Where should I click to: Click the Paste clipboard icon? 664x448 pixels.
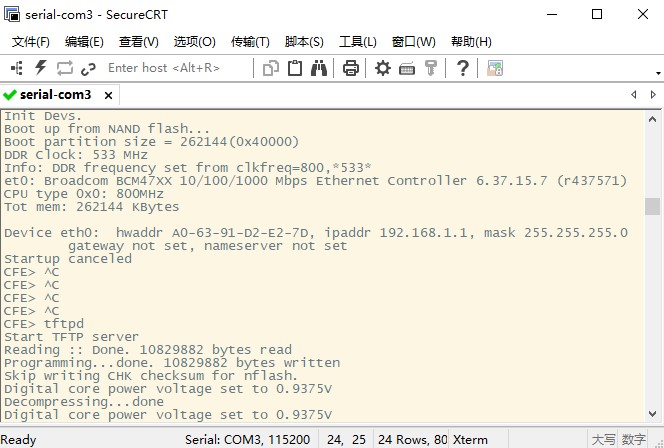click(x=295, y=68)
